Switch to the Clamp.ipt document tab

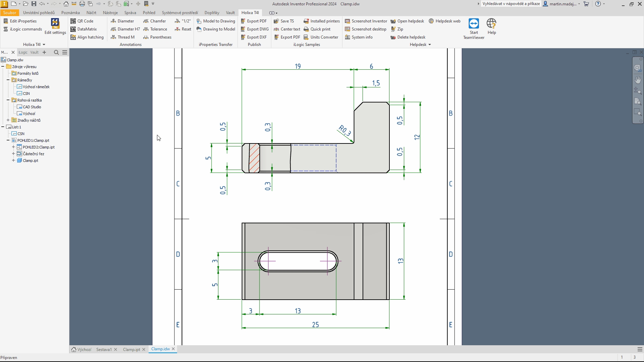click(x=131, y=349)
